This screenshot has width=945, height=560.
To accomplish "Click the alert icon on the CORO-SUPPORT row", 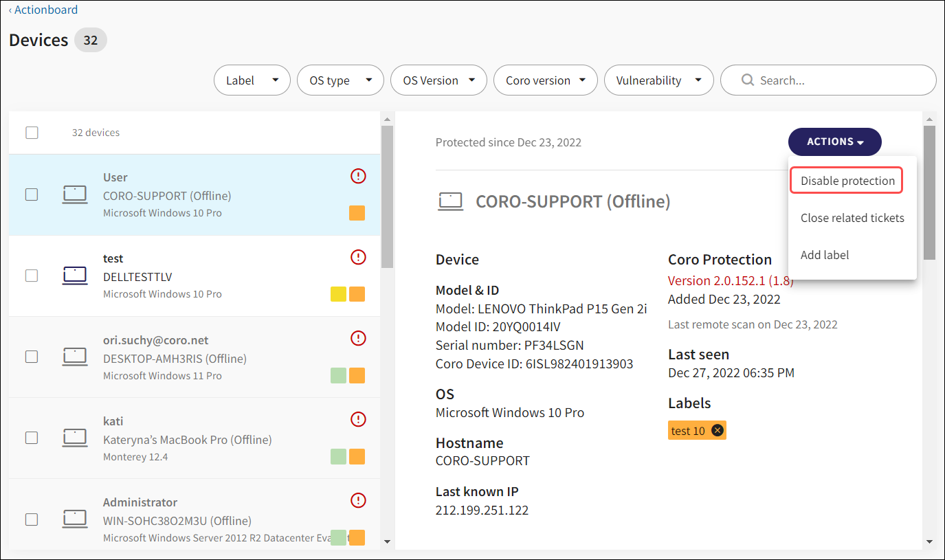I will coord(358,177).
